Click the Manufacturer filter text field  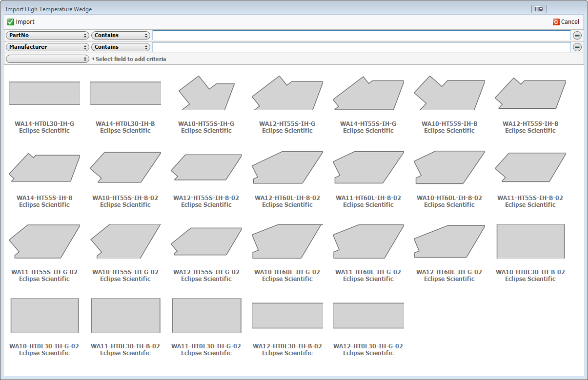[361, 47]
